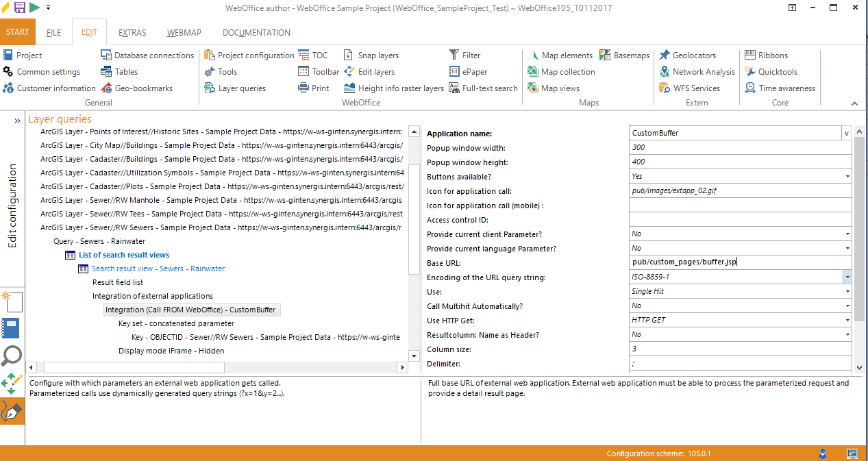Select the pen icon in the sidebar
Screen dimensions: 868x461
(x=12, y=412)
